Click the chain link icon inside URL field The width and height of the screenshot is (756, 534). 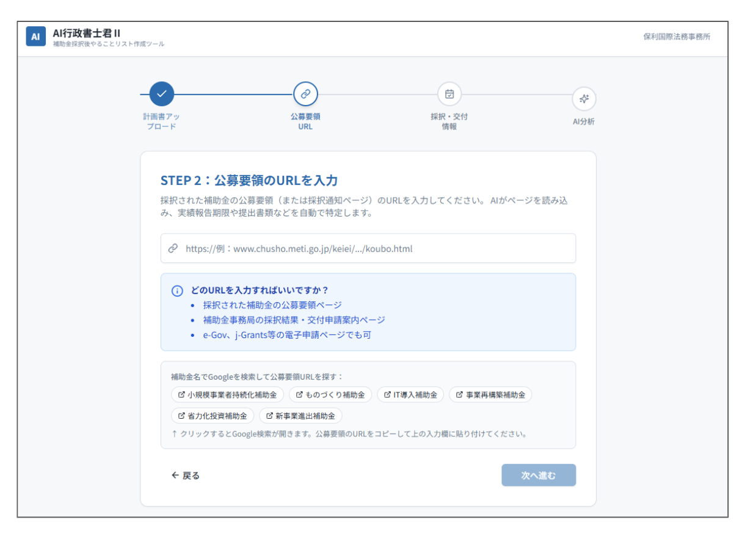[x=173, y=248]
